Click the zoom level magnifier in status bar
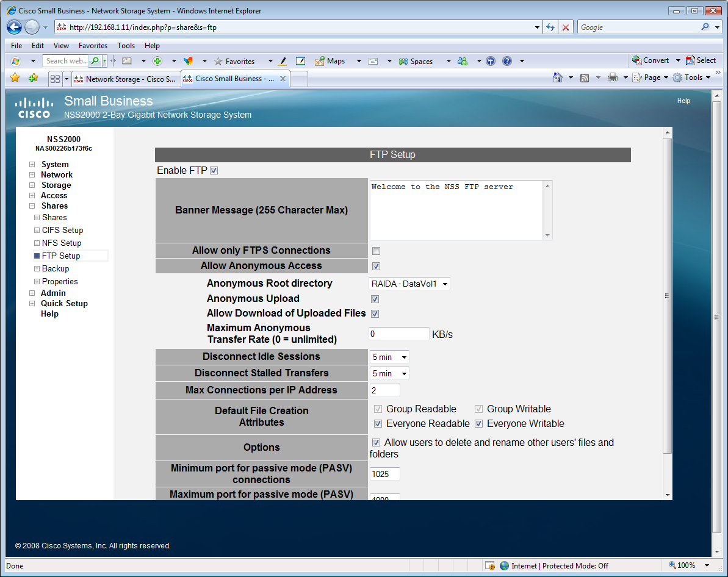 click(x=672, y=565)
